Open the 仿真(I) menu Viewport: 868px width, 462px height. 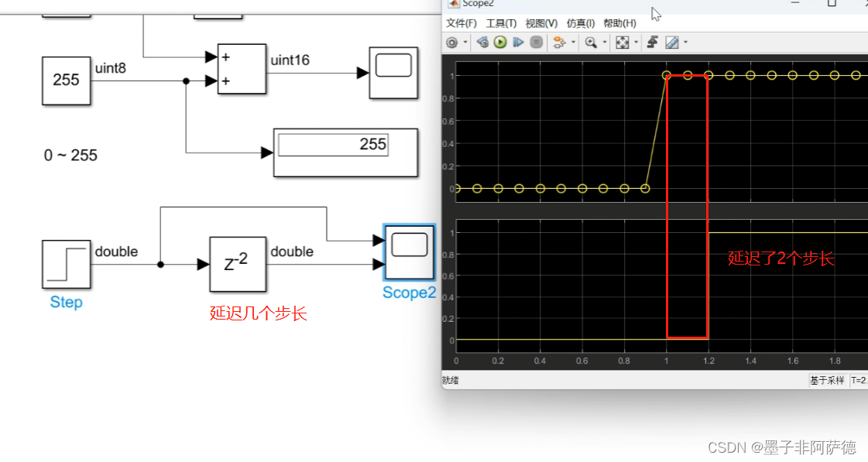tap(580, 22)
